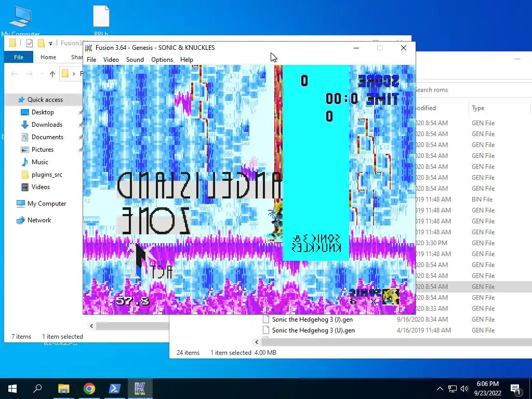
Task: Open volume control tray icon
Action: point(465,389)
